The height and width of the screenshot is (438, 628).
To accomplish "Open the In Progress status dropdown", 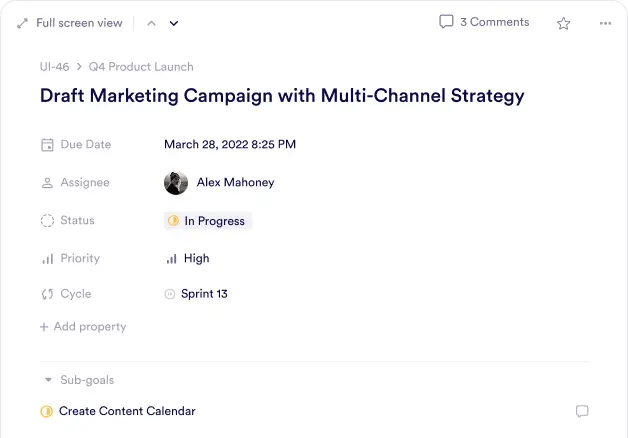I will tap(208, 221).
